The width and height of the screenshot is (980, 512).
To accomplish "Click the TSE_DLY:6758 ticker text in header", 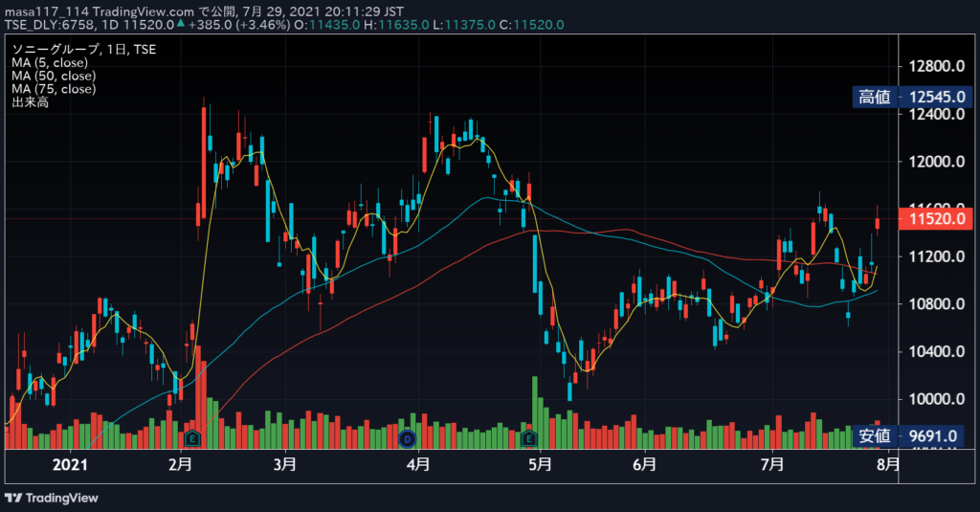I will point(50,25).
